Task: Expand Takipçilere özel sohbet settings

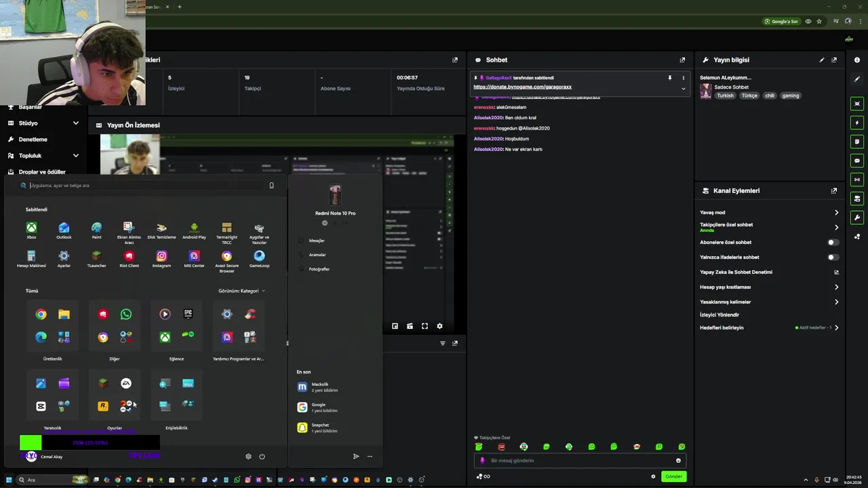Action: [836, 227]
